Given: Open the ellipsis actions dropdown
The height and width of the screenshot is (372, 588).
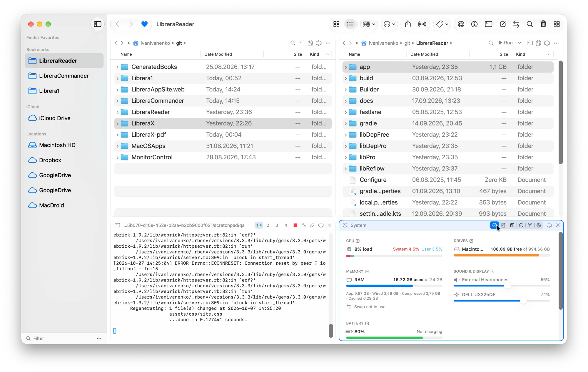Looking at the screenshot, I should click(389, 24).
